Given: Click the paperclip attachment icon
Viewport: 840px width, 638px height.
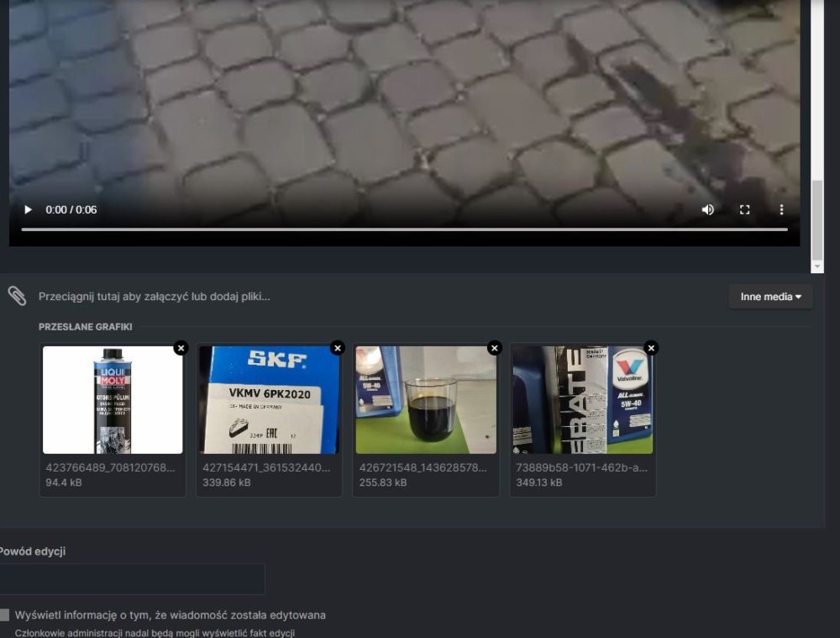Looking at the screenshot, I should pos(17,296).
